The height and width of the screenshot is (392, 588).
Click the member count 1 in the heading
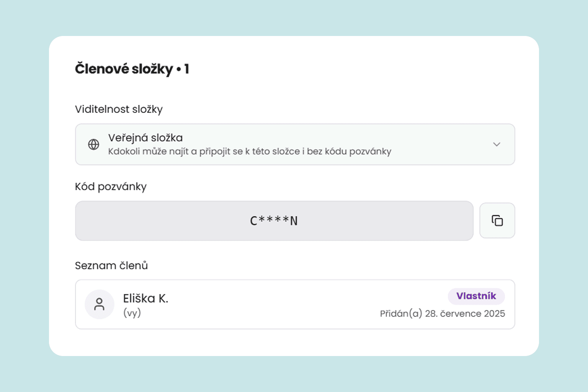186,69
